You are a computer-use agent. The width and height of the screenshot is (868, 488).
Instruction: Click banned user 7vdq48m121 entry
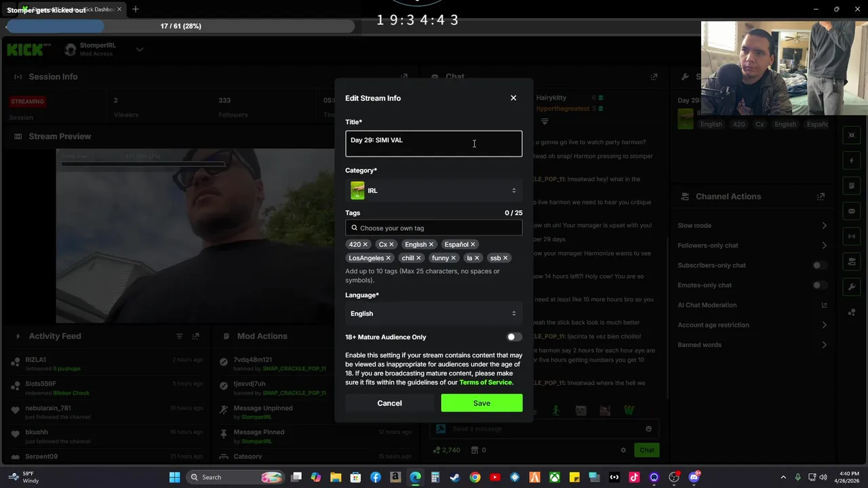(252, 360)
